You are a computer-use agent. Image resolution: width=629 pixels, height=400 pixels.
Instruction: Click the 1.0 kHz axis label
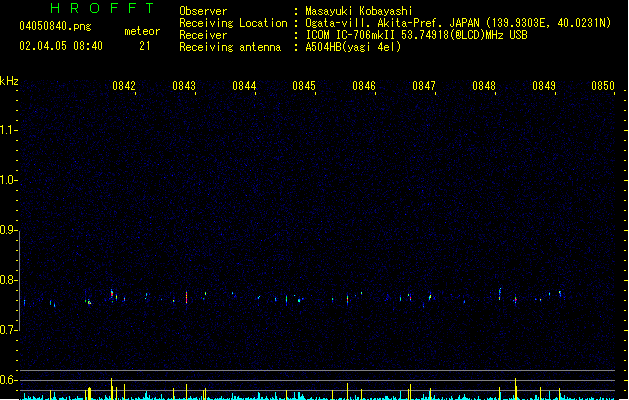pos(7,180)
